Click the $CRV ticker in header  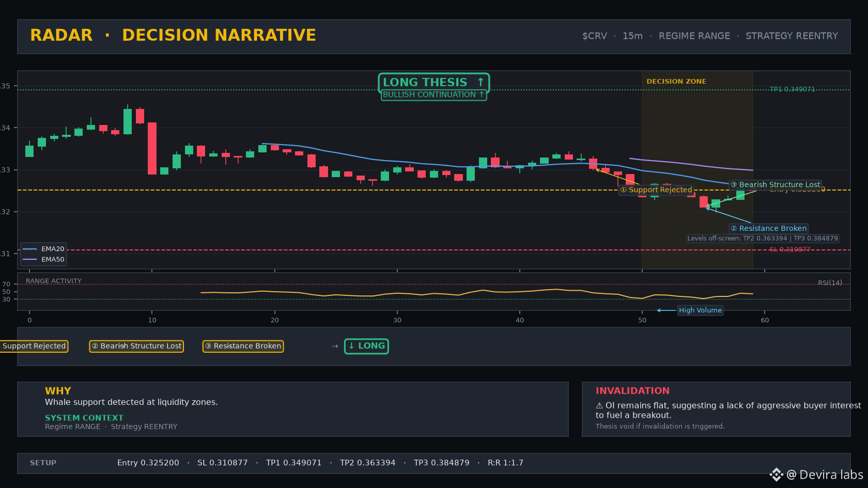(x=595, y=36)
